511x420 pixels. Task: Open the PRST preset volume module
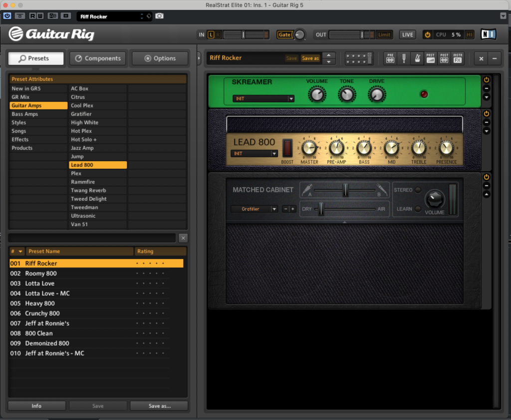[431, 58]
